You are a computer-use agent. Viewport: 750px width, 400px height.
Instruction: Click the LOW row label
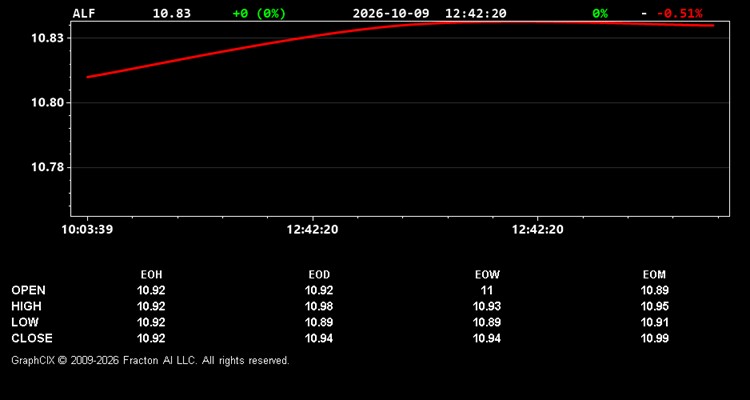click(25, 322)
